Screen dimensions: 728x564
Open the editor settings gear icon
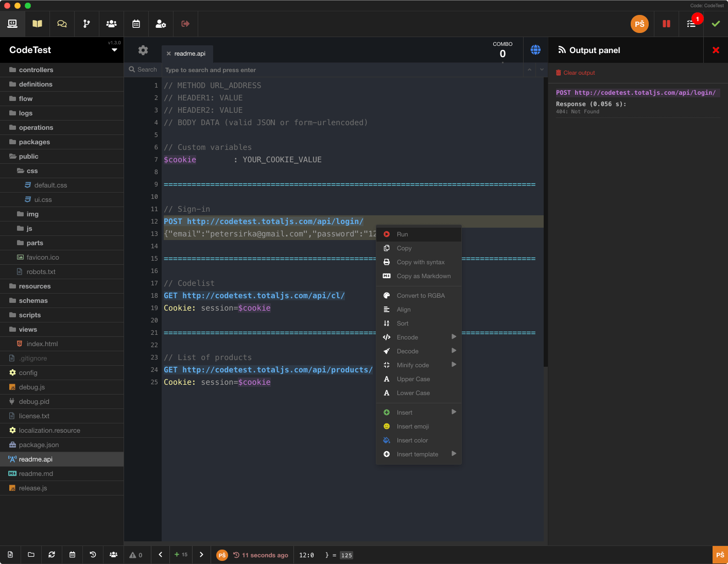tap(143, 50)
